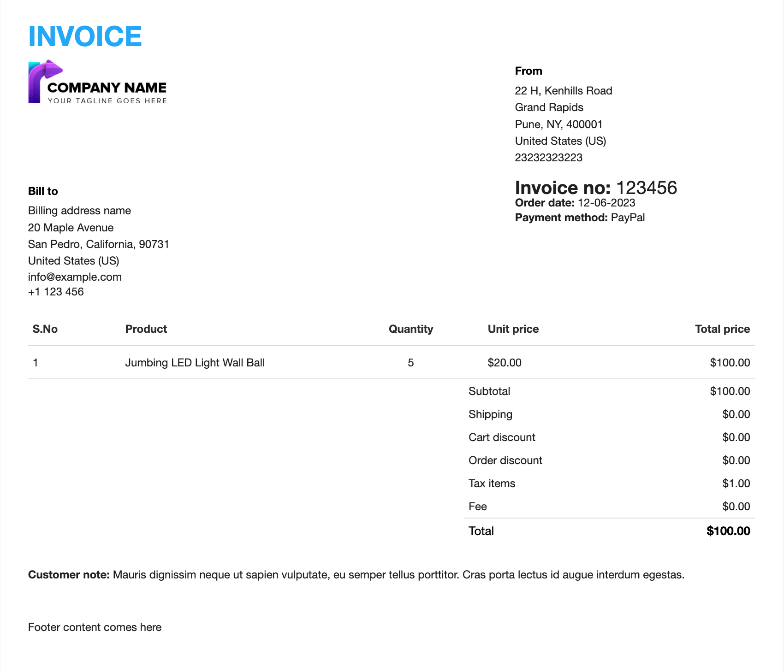Screen dimensions: 784x672
Task: Click the Customer note label
Action: (x=69, y=575)
